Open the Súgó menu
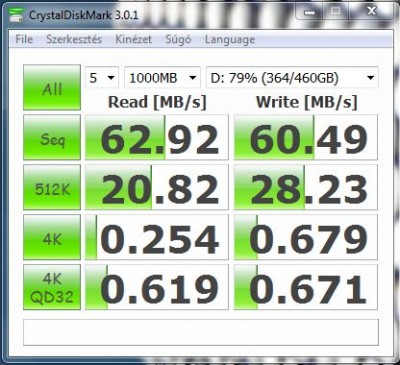This screenshot has height=365, width=400. coord(178,39)
